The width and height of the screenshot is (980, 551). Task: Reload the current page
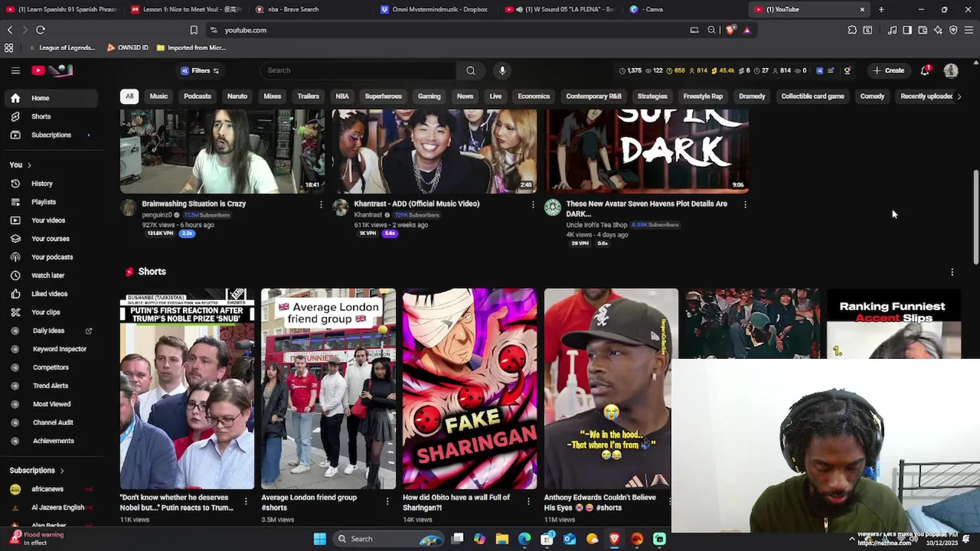point(41,30)
